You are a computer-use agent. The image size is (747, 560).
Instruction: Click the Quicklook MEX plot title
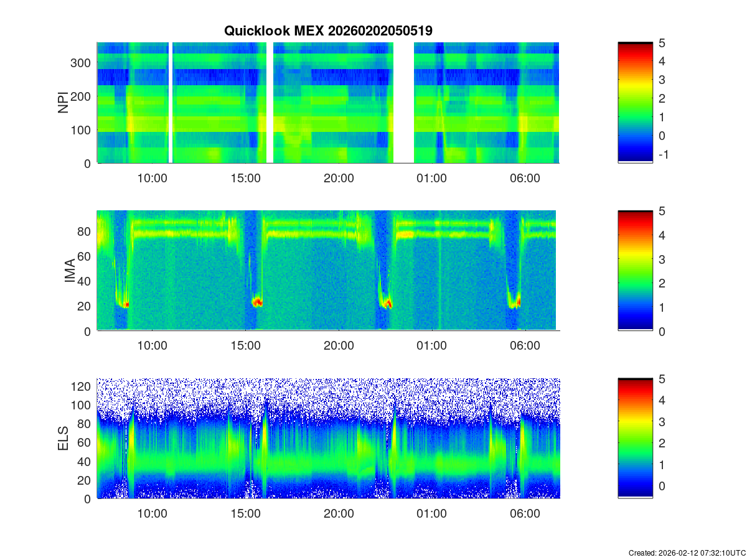pos(328,30)
